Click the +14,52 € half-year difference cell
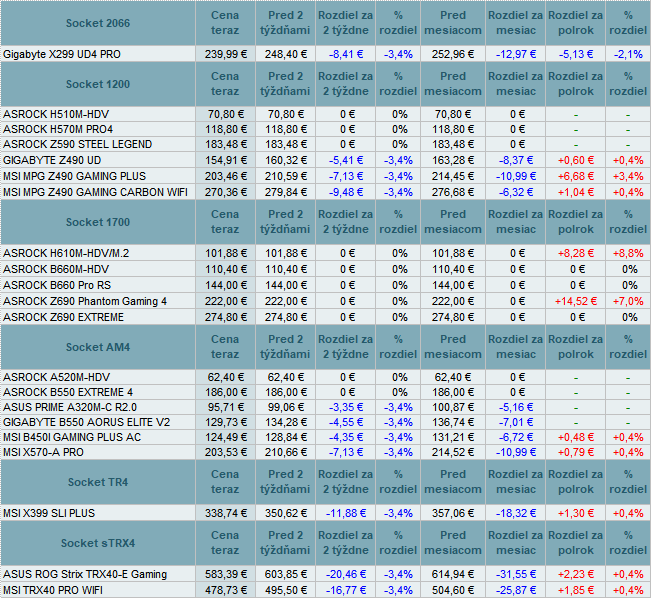651x598 pixels. (576, 301)
